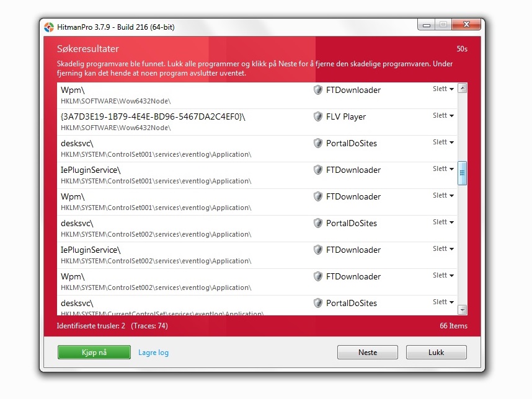Click the (Traces: 74) text

[x=149, y=326]
